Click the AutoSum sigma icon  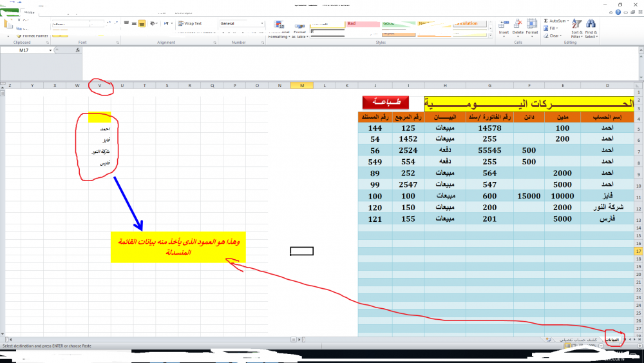pyautogui.click(x=545, y=21)
